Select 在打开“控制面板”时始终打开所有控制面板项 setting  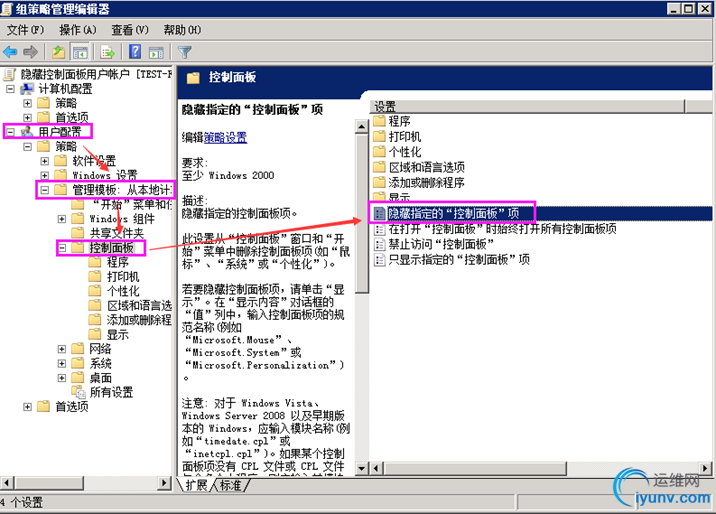(x=502, y=229)
